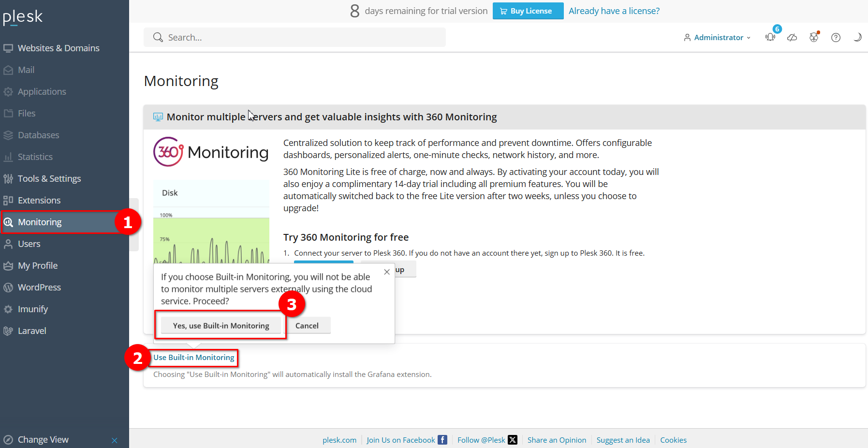Click the 'Use Built-in Monitoring' link

(x=194, y=358)
